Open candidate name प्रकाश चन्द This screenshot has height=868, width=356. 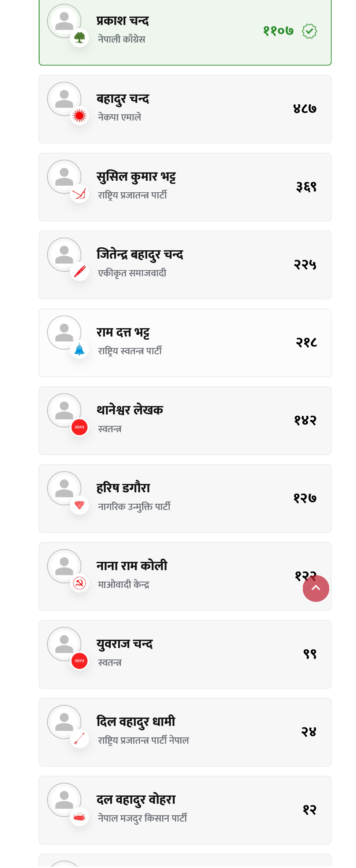(x=123, y=21)
